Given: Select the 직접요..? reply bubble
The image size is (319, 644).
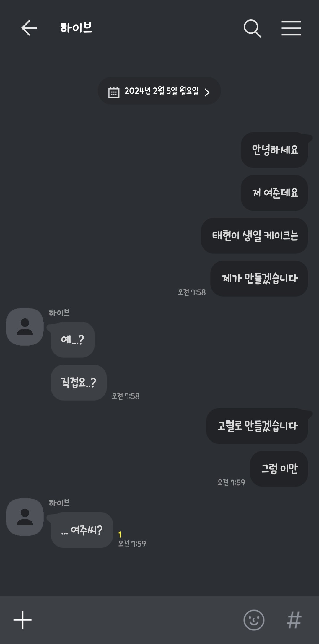Looking at the screenshot, I should click(79, 383).
